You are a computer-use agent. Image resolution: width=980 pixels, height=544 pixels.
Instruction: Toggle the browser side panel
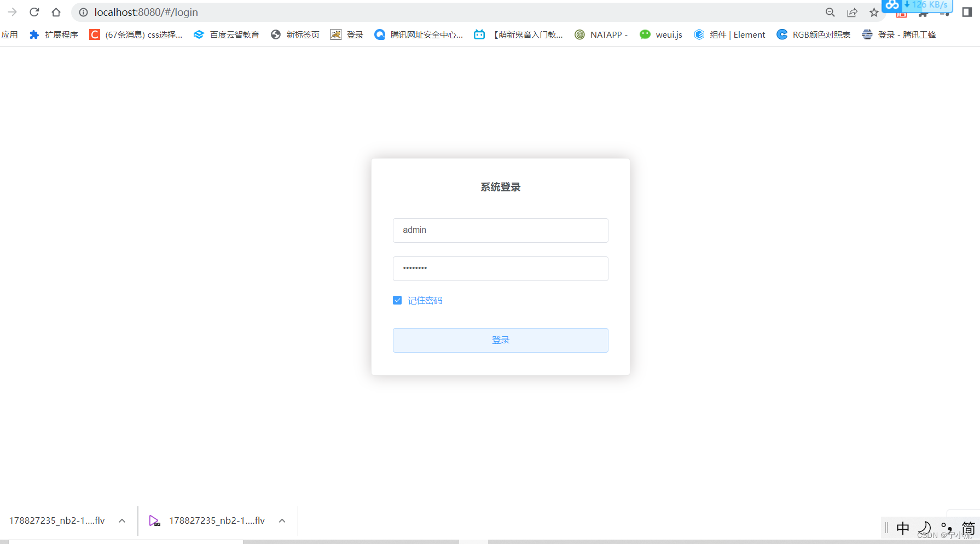pos(967,12)
